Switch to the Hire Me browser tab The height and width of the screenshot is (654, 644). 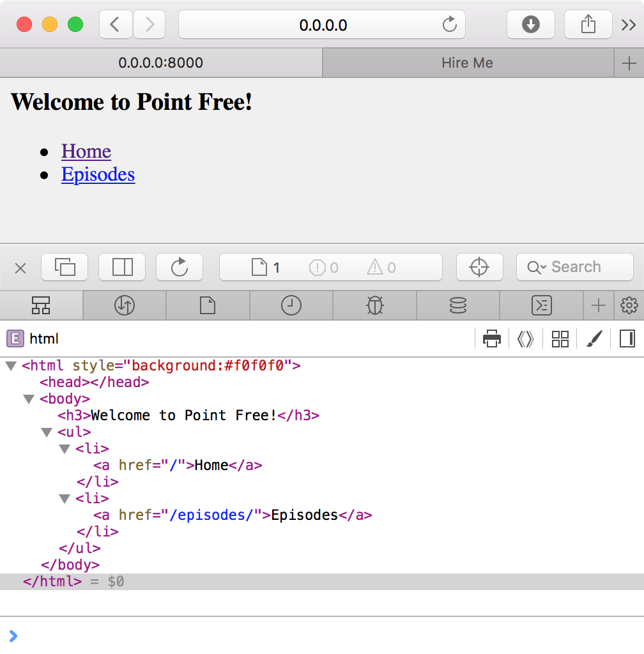[468, 63]
